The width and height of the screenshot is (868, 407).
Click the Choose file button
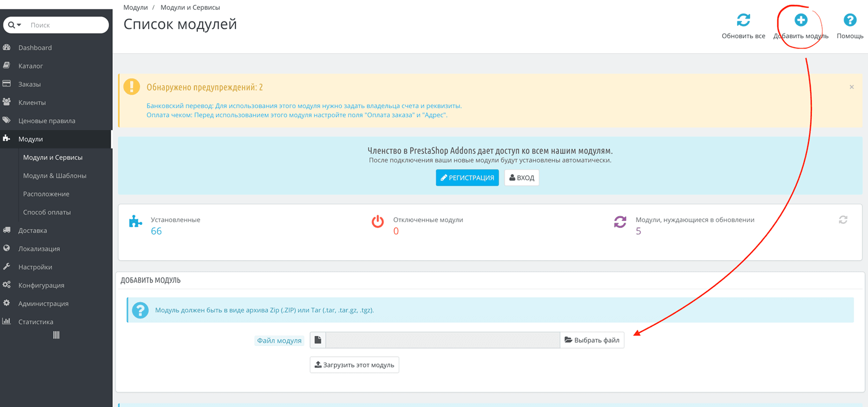pyautogui.click(x=592, y=340)
